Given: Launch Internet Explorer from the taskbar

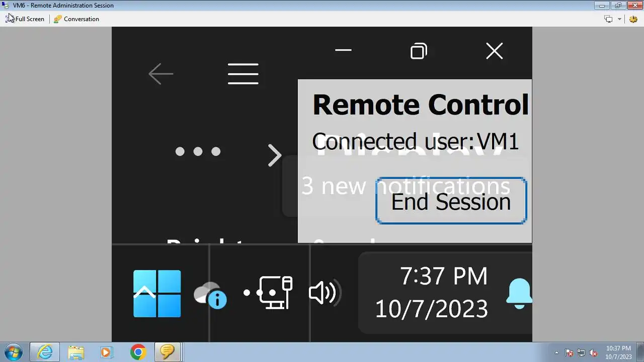Looking at the screenshot, I should [45, 352].
